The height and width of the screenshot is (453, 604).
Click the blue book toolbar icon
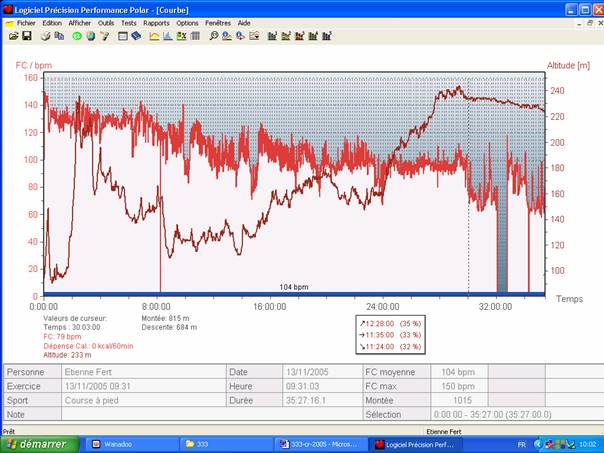pyautogui.click(x=136, y=36)
